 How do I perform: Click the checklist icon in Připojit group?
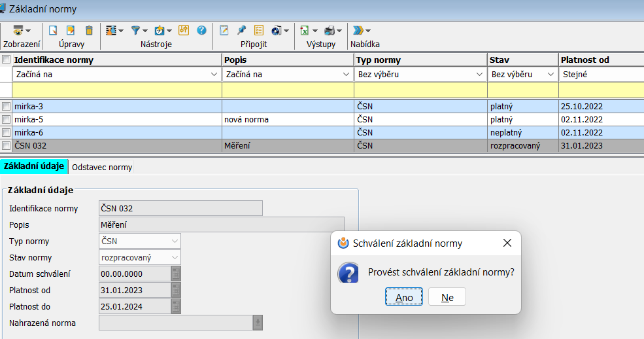[x=258, y=30]
